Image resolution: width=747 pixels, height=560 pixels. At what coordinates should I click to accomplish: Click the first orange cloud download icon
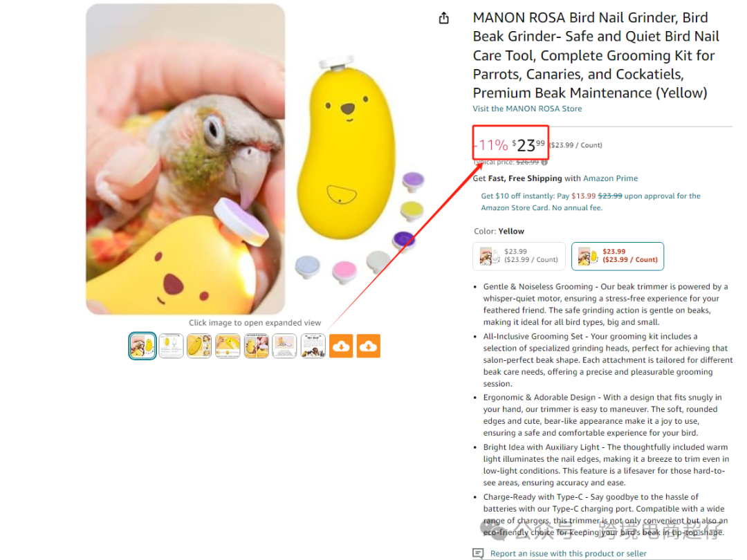pos(341,346)
